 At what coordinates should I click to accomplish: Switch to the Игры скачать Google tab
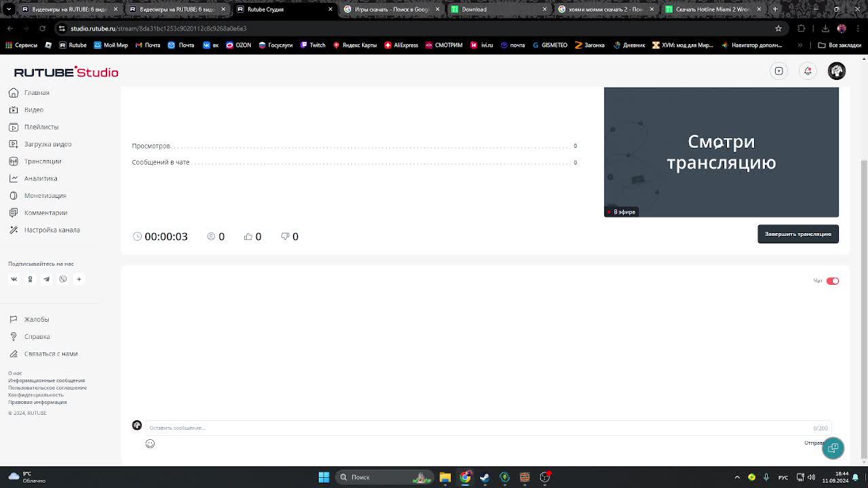point(392,9)
